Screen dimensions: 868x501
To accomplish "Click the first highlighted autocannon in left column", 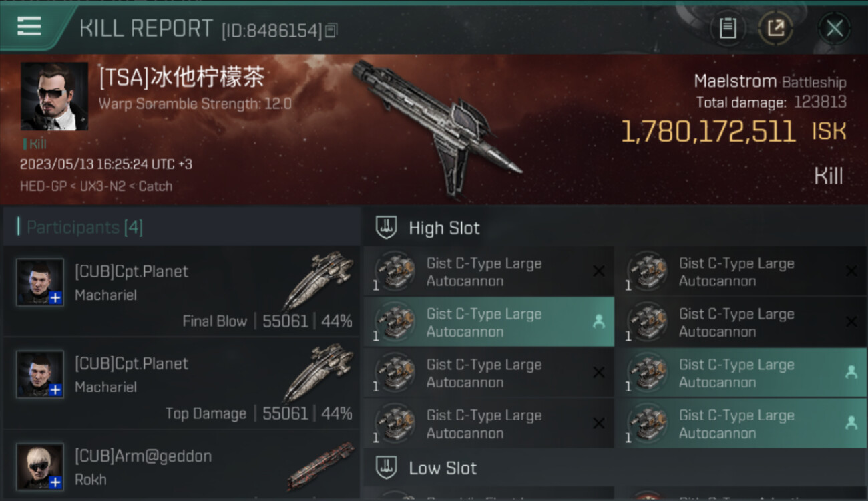I will coord(489,322).
